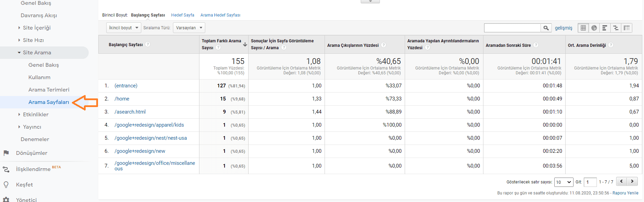The width and height of the screenshot is (644, 202).
Task: Change the rows-to-show dropdown set to 10
Action: point(564,182)
